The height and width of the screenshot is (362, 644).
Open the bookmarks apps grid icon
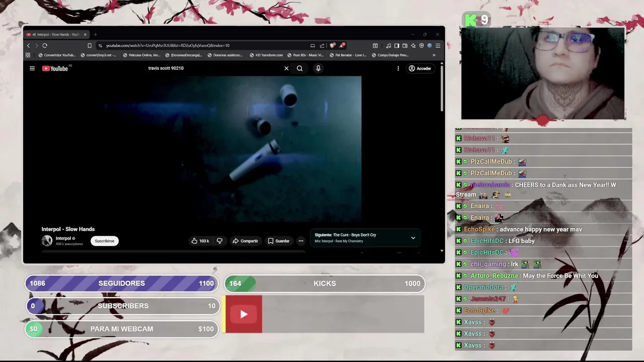point(28,55)
